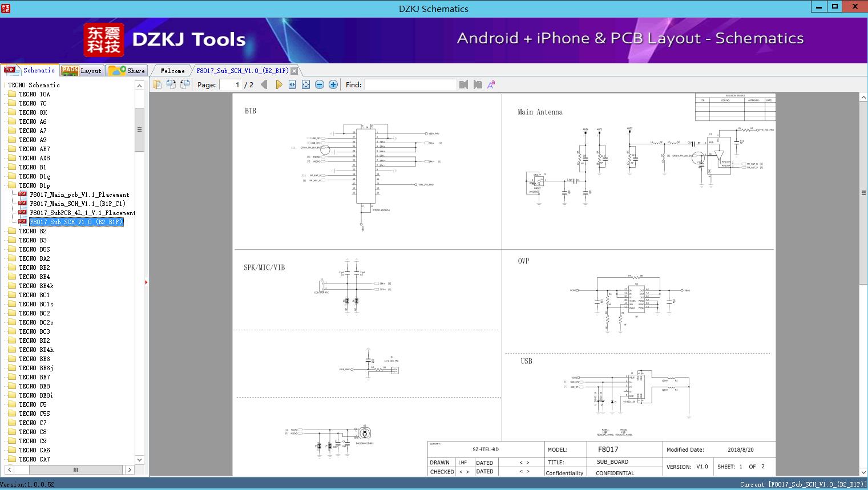Open the Share tab
The height and width of the screenshot is (490, 868).
(x=128, y=71)
